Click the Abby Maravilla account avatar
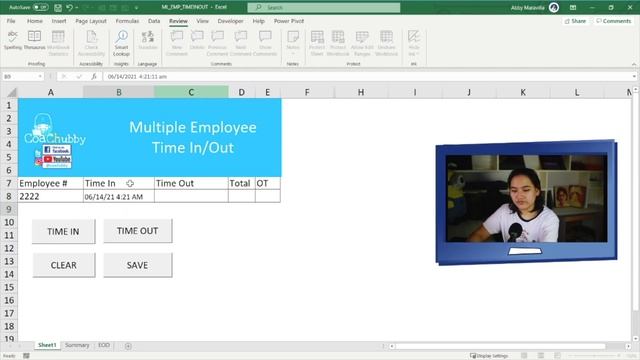The width and height of the screenshot is (640, 360). point(554,7)
